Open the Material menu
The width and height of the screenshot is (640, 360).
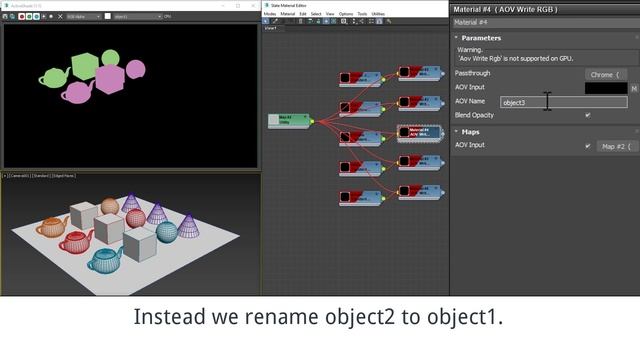pyautogui.click(x=287, y=14)
